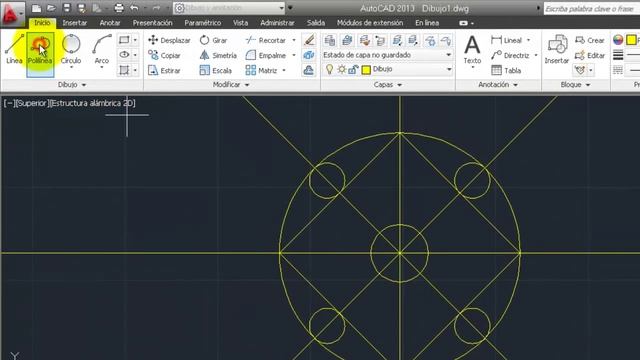Click the save icon in quick access toolbar
Screen dimensions: 640x360
pyautogui.click(x=67, y=8)
